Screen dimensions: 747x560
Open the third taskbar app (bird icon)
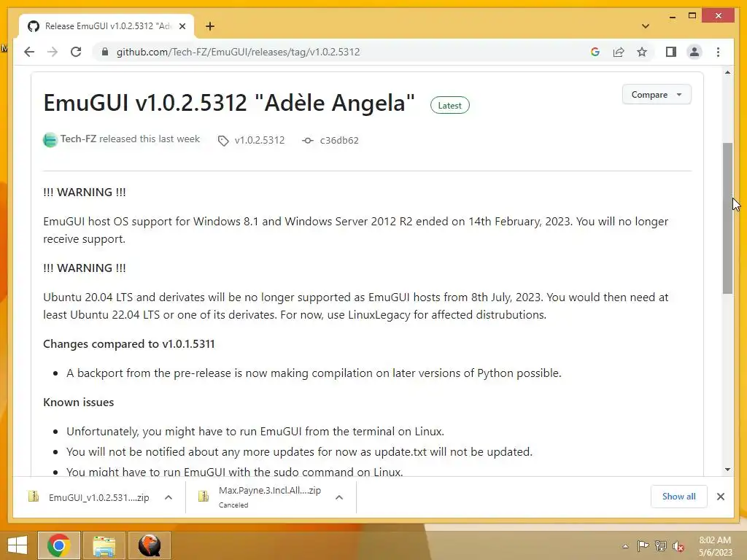point(150,545)
